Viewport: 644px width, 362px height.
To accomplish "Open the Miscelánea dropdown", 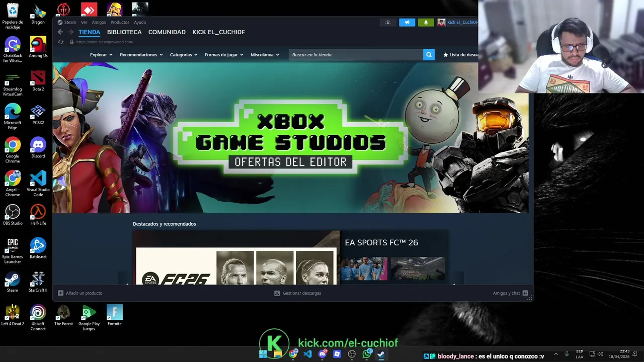I will click(265, 55).
